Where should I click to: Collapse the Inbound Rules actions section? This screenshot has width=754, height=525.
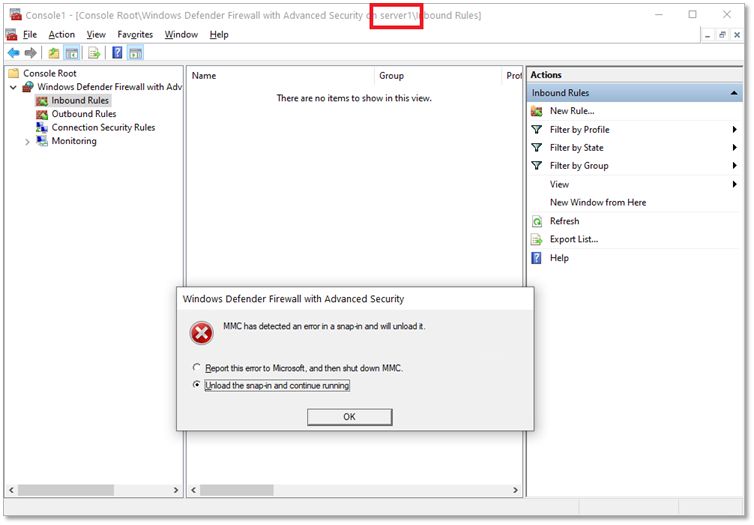click(x=734, y=93)
